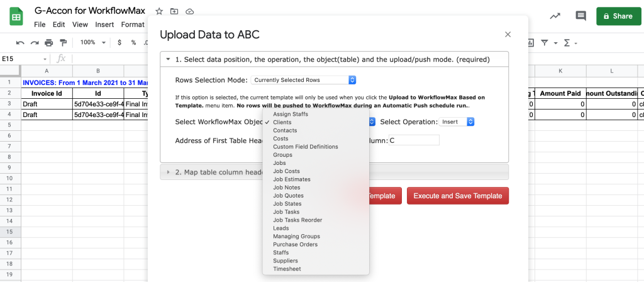This screenshot has width=644, height=282.
Task: Open the Rows Selection Mode dropdown
Action: pos(303,80)
